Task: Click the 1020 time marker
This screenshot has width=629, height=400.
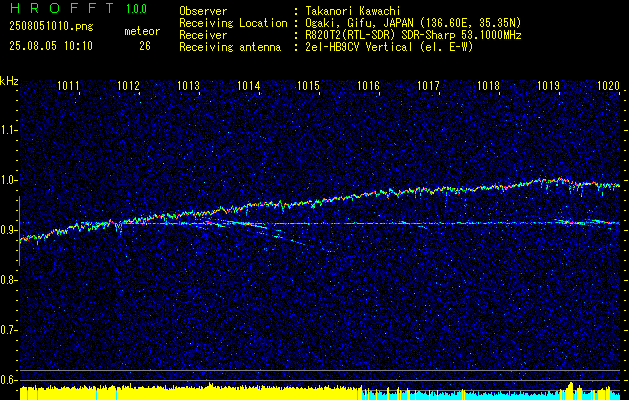Action: coord(609,85)
